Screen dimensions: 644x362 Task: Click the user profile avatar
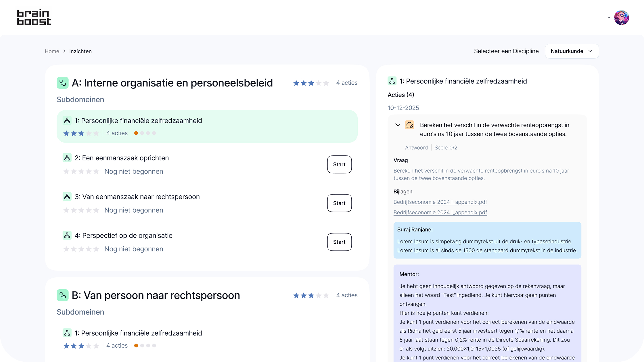[621, 18]
